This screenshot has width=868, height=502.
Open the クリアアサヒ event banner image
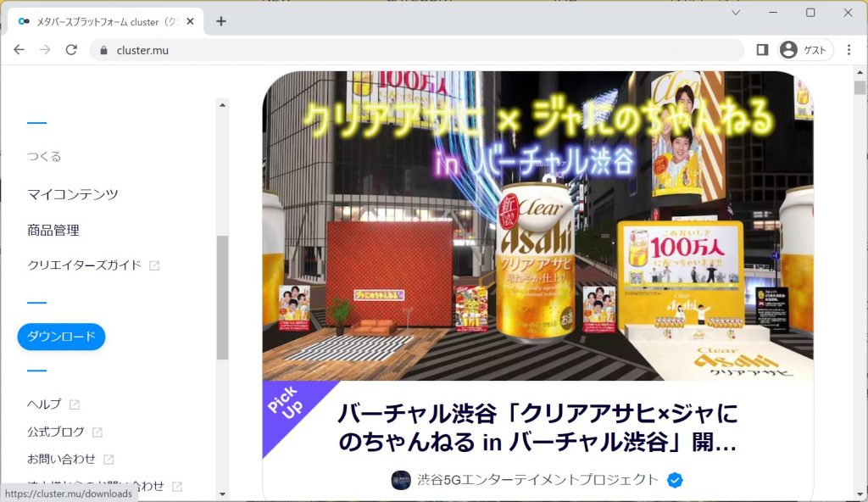pyautogui.click(x=538, y=226)
